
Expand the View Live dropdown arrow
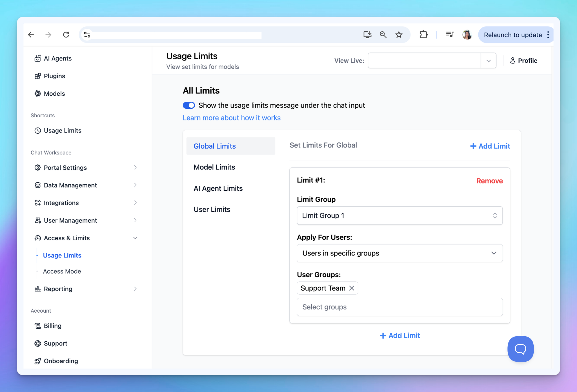pyautogui.click(x=488, y=61)
